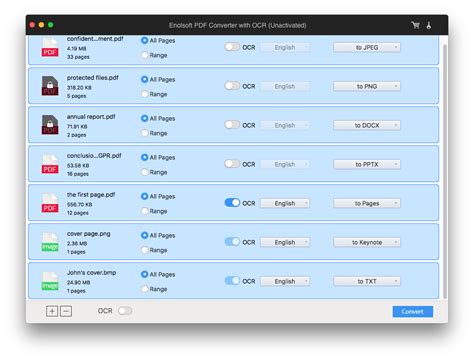Click the PDF icon of the first page.pdf
Viewport: 474px width, 360px height.
click(x=50, y=203)
